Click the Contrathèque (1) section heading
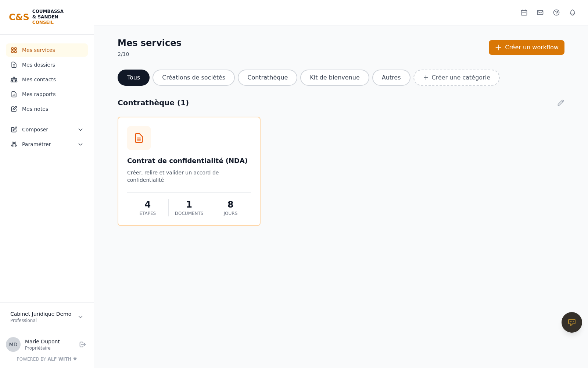The height and width of the screenshot is (368, 588). click(153, 103)
